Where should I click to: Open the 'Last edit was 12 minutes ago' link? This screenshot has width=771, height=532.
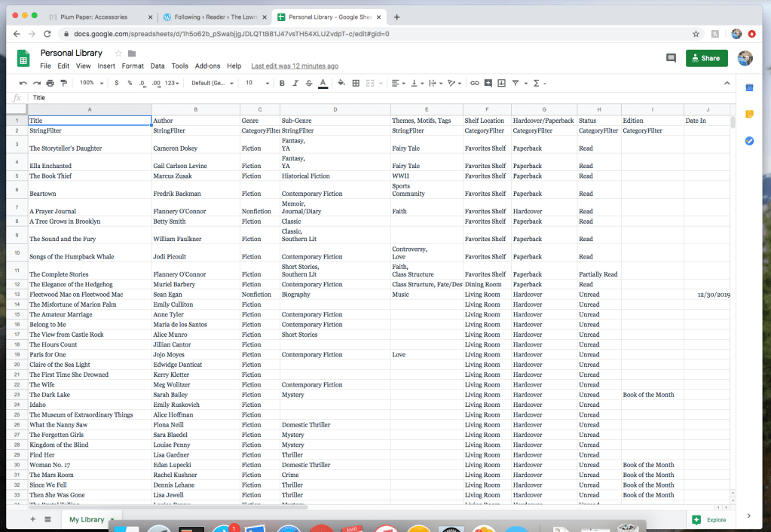(295, 66)
